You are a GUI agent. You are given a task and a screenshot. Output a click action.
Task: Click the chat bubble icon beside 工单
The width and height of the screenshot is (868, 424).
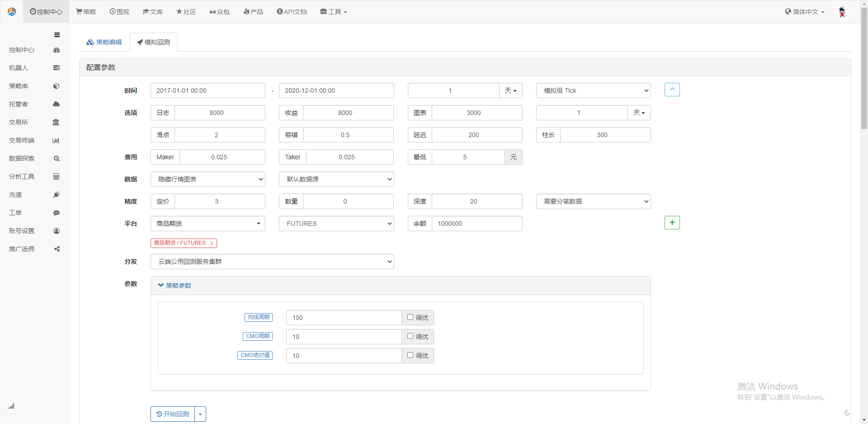tap(57, 213)
